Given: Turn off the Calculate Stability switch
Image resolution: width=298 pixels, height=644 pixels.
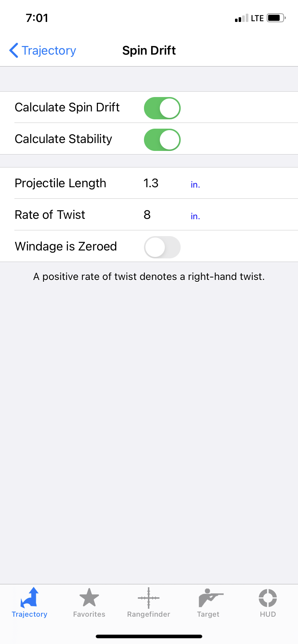Looking at the screenshot, I should coord(162,139).
